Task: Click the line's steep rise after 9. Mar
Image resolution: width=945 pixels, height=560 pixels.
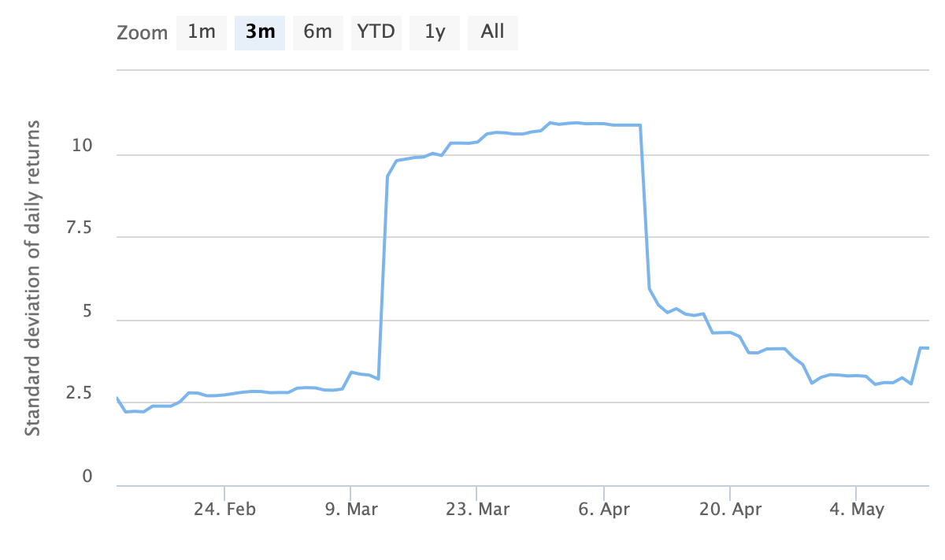Action: pyautogui.click(x=384, y=276)
